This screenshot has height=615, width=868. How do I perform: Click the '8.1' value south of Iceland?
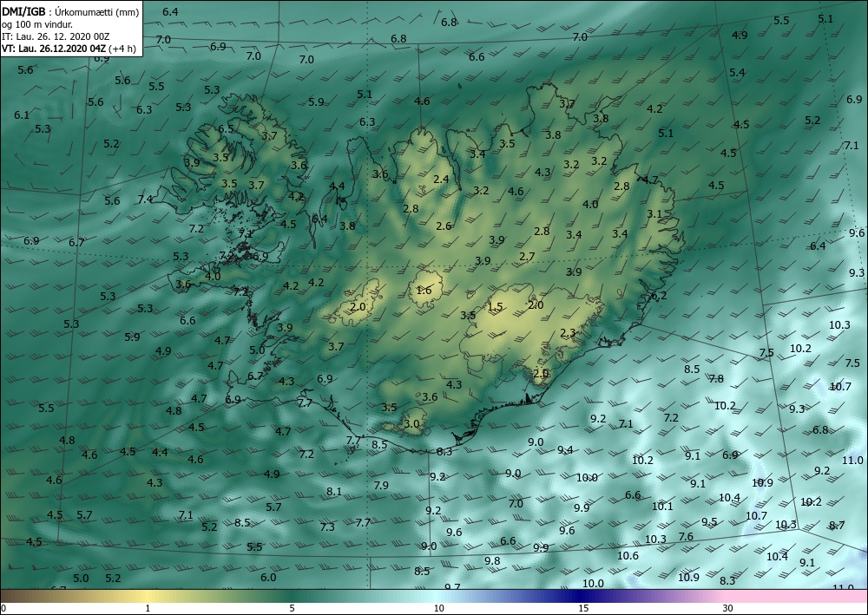pyautogui.click(x=334, y=491)
